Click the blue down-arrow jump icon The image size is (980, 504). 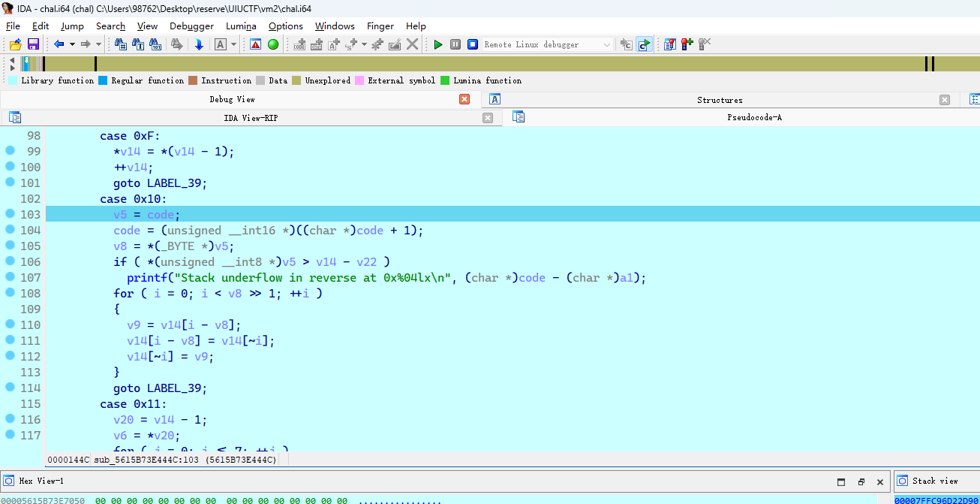point(199,44)
